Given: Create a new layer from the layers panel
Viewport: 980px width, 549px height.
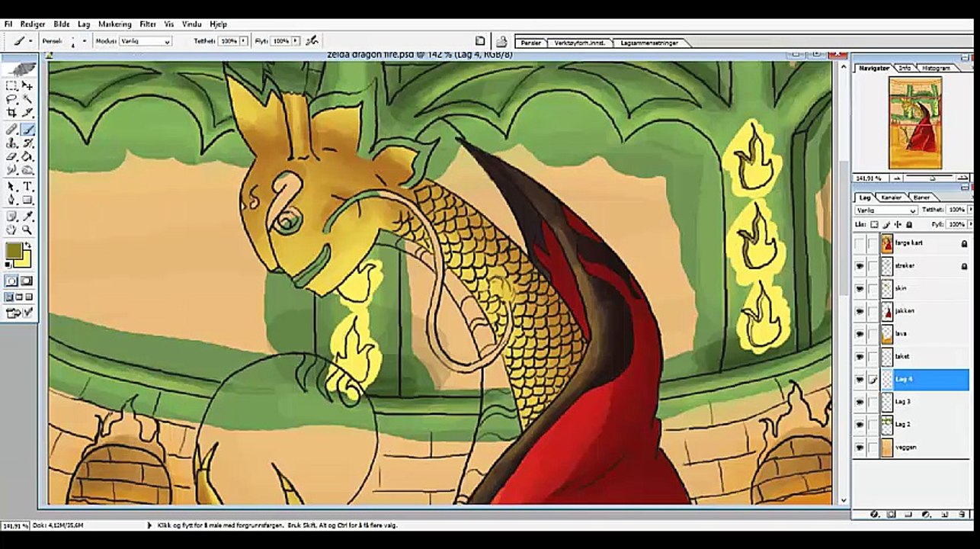Looking at the screenshot, I should 945,515.
